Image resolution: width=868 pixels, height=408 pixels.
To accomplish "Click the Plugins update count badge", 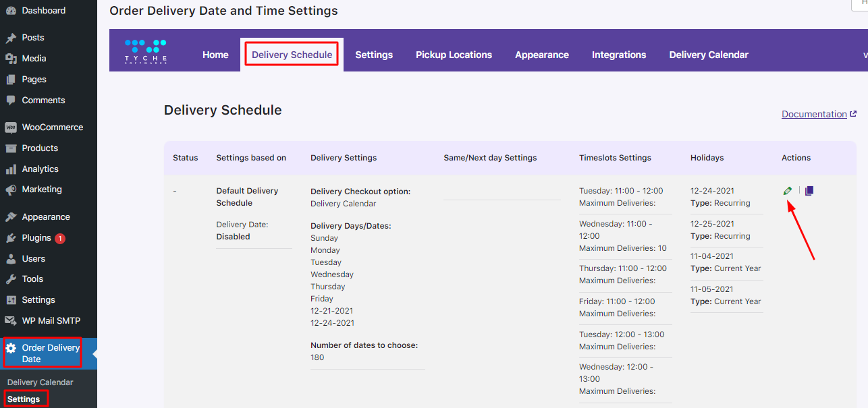I will [60, 238].
